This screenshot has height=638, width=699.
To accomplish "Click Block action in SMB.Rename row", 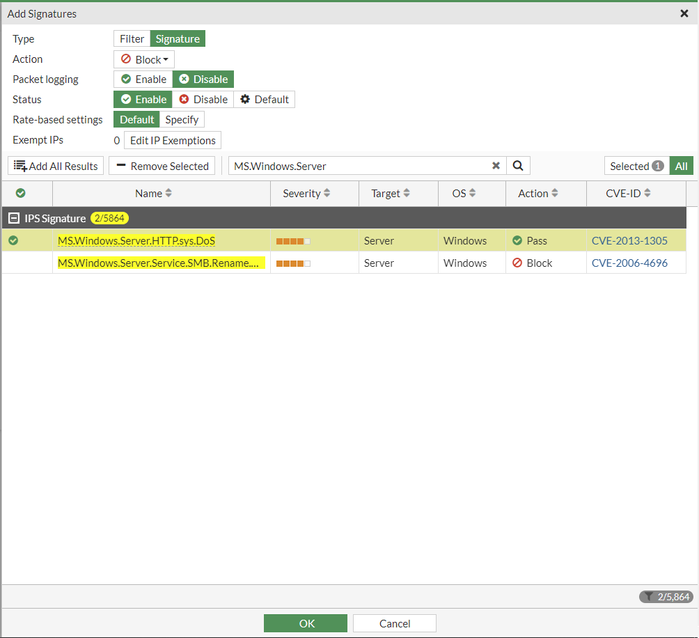I will tap(532, 263).
